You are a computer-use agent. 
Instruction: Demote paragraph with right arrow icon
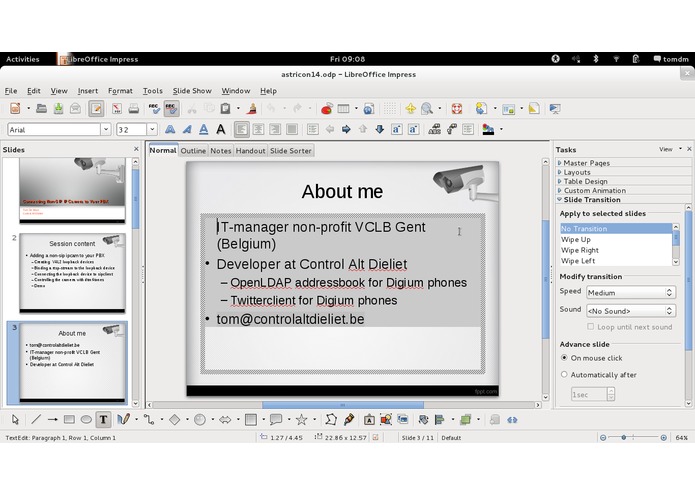coord(346,129)
